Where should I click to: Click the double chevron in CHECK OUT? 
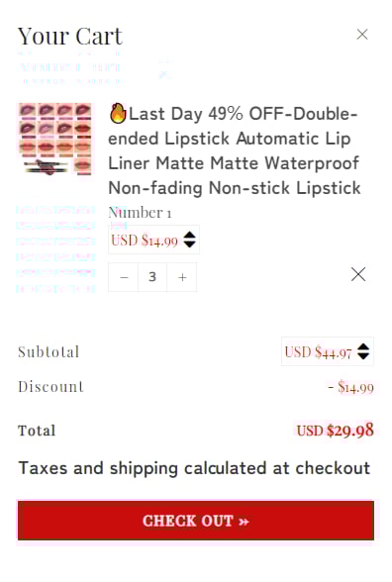pyautogui.click(x=244, y=522)
